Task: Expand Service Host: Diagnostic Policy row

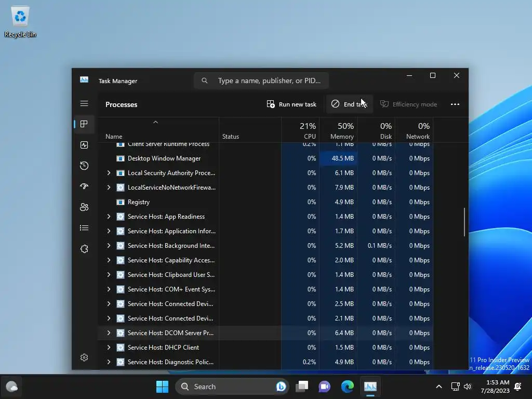Action: click(x=109, y=362)
